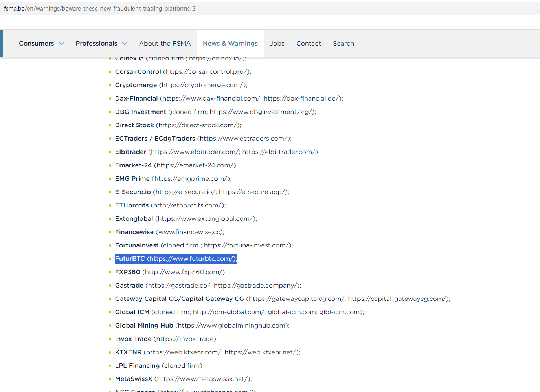The image size is (540, 392).
Task: Open the Consumers menu
Action: click(x=37, y=44)
